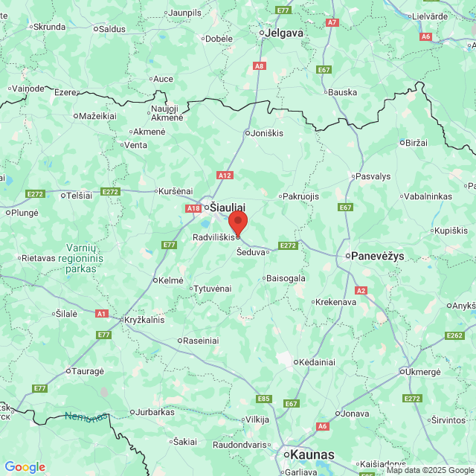Image resolution: width=476 pixels, height=476 pixels.
Task: Open the Google logo link
Action: [25, 467]
